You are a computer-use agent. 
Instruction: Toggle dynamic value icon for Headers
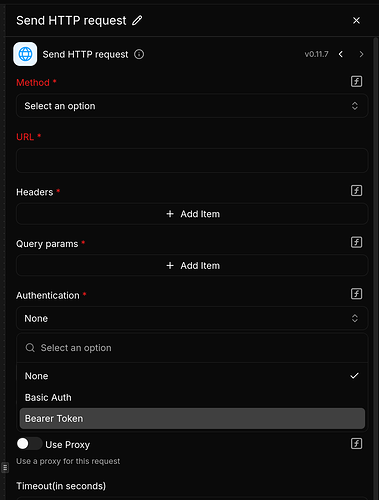pyautogui.click(x=356, y=191)
